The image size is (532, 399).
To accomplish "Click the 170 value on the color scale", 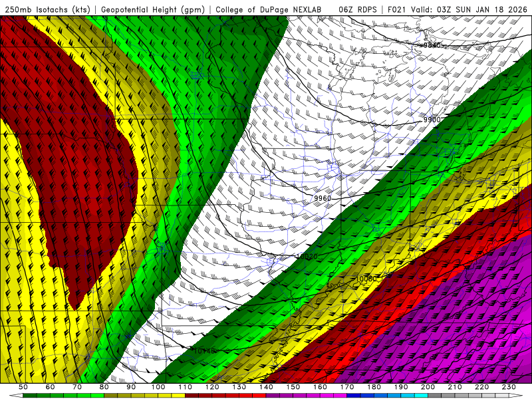I will point(347,387).
